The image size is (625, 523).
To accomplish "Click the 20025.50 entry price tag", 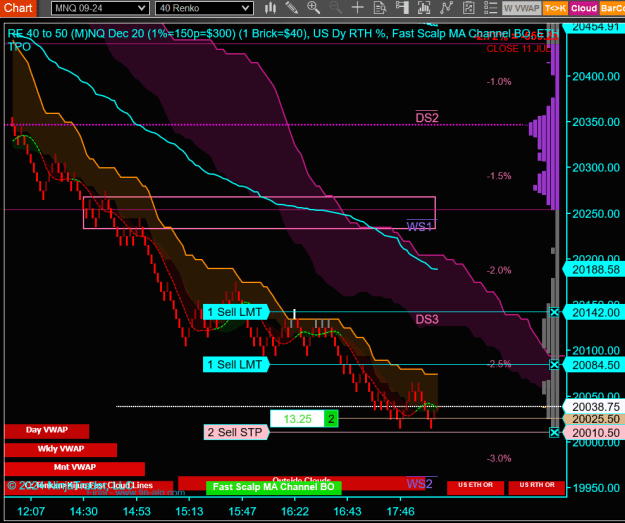I will (594, 419).
